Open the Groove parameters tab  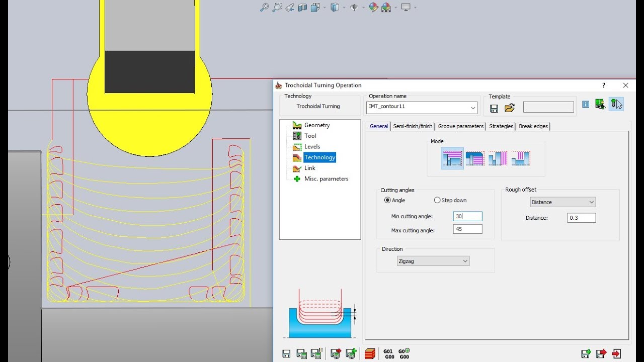(460, 126)
